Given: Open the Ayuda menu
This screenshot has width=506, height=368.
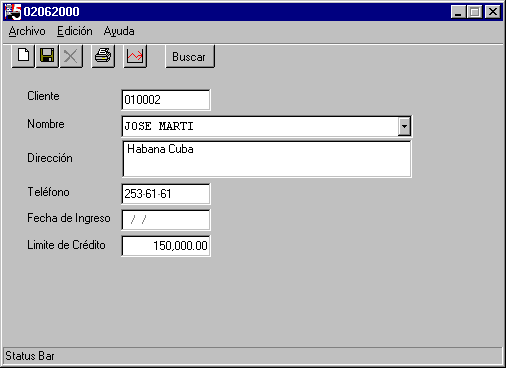Looking at the screenshot, I should click(x=119, y=31).
